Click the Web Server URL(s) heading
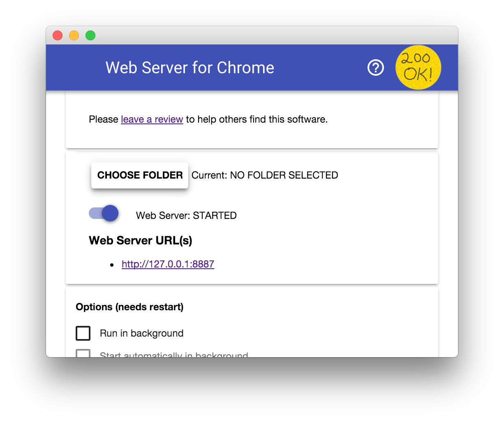This screenshot has height=423, width=504. [x=140, y=240]
